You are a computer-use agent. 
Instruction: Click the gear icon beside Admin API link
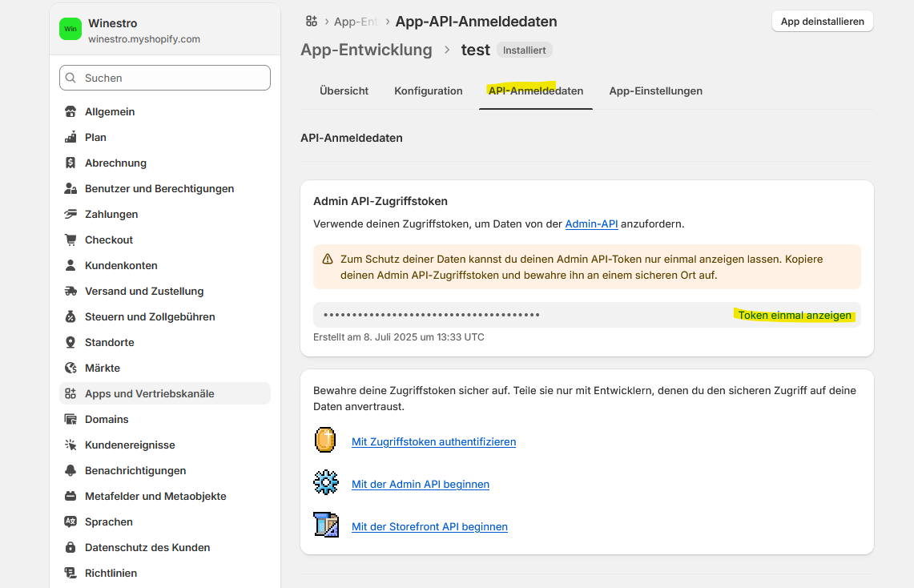[325, 483]
